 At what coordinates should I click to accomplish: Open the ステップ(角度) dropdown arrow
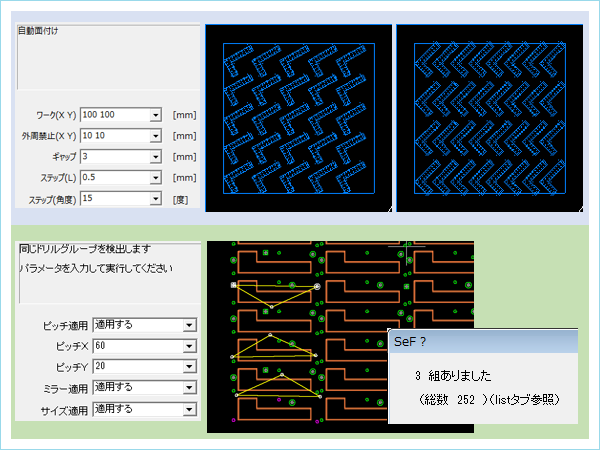coord(155,199)
